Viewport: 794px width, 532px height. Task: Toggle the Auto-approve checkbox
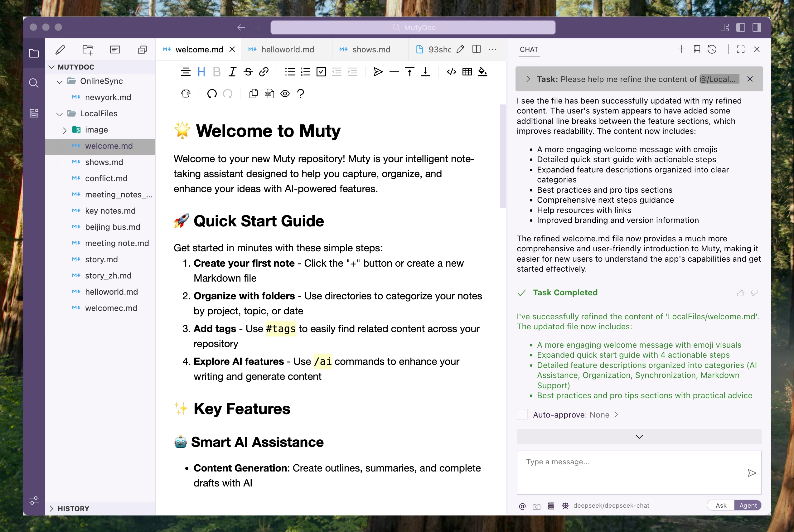522,415
